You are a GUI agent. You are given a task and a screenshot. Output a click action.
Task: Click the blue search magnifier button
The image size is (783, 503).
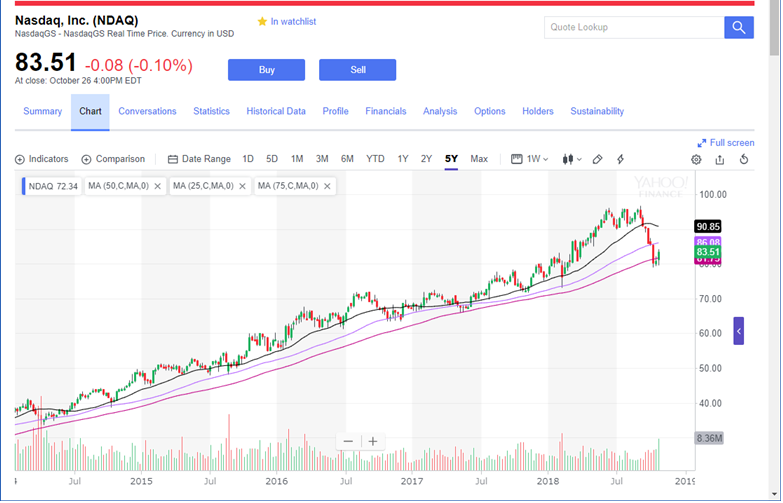tap(739, 27)
